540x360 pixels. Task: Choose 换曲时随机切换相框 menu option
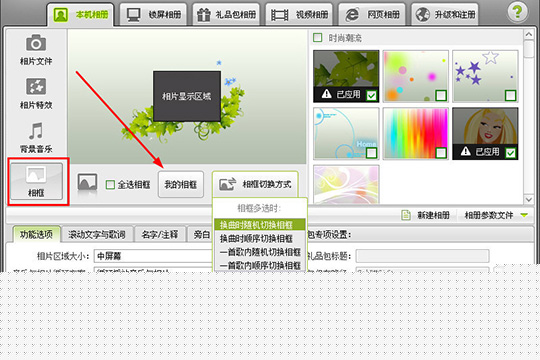pos(259,225)
